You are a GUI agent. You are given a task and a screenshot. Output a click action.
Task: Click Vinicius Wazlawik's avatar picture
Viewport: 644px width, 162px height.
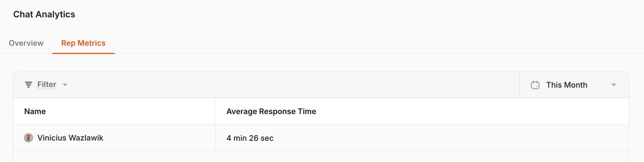click(x=29, y=138)
